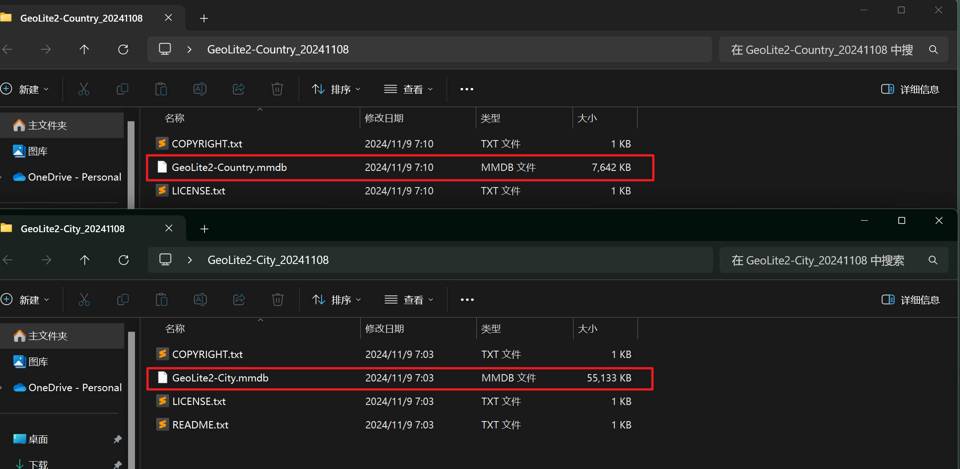Viewport: 960px width, 469px height.
Task: Toggle the details pane in the City window
Action: click(909, 300)
